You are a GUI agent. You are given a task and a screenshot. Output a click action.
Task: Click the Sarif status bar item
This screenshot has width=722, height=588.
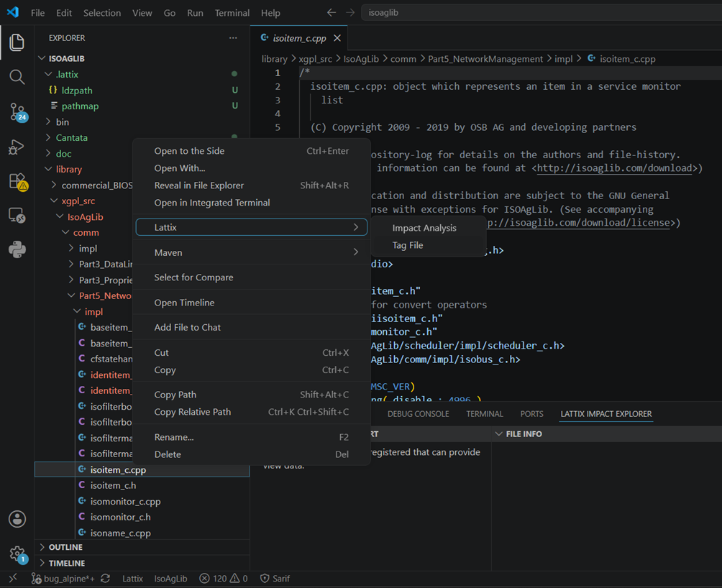pyautogui.click(x=275, y=579)
